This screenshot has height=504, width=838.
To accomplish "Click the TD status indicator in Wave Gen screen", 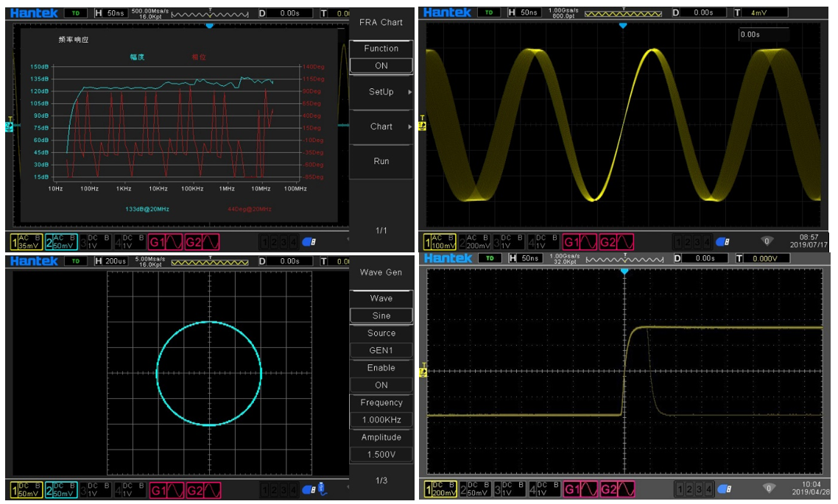I will (76, 261).
